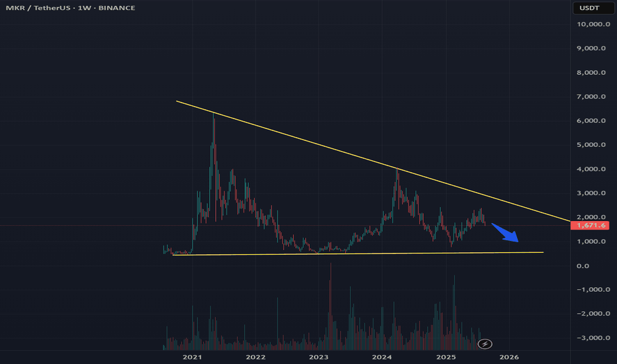Select the horizontal yellow support line
Screen dimensions: 617x364
pyautogui.click(x=358, y=253)
